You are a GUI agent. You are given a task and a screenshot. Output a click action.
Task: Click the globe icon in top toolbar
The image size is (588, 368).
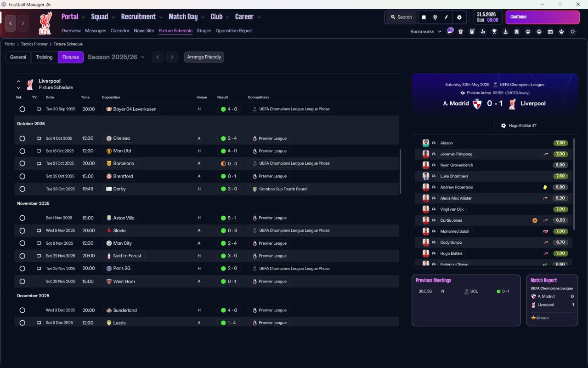(435, 17)
